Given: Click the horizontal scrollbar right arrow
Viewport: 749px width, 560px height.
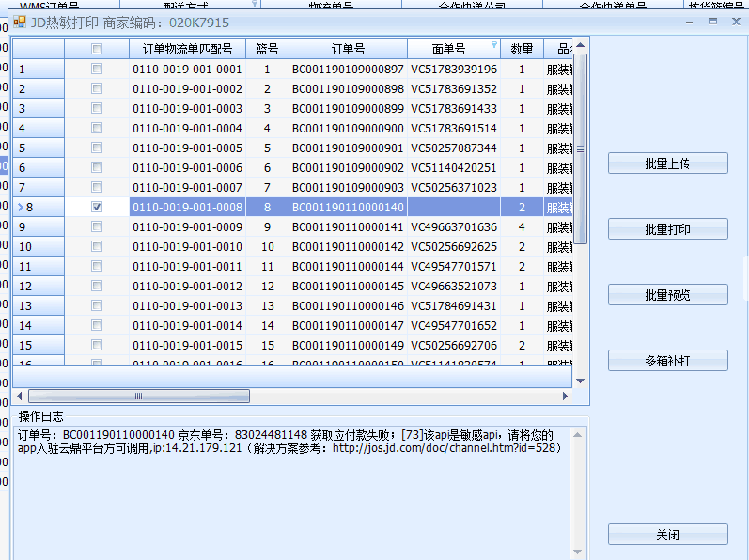Looking at the screenshot, I should click(x=565, y=396).
